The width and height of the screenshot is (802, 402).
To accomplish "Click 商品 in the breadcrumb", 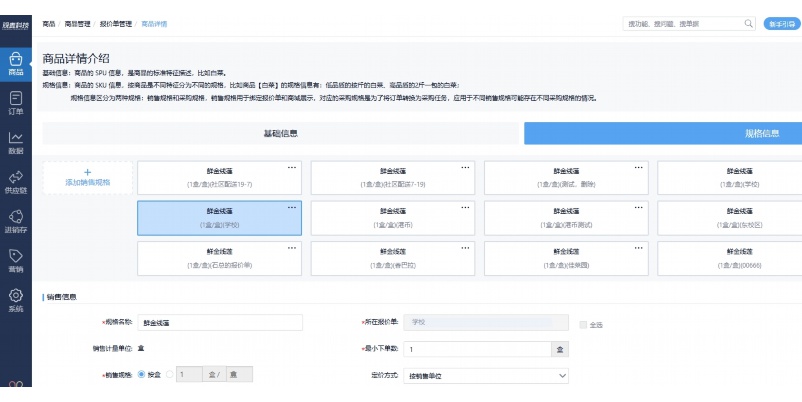I will pyautogui.click(x=49, y=24).
